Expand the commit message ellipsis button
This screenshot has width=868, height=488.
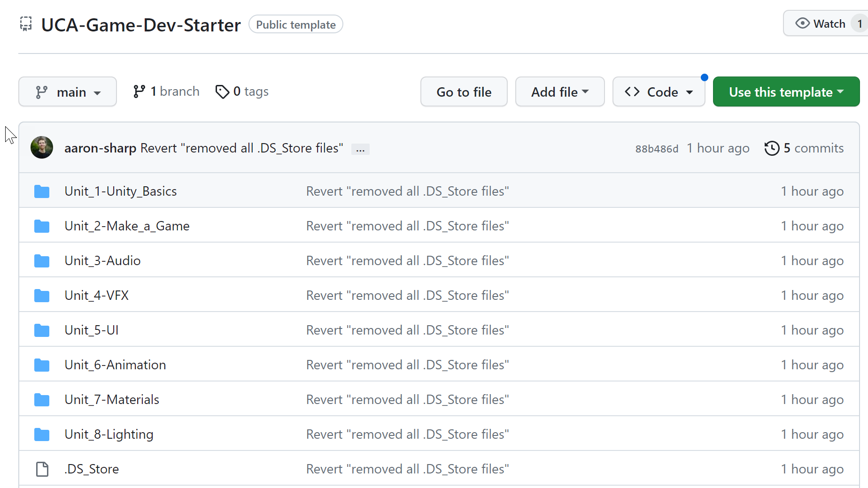[360, 149]
